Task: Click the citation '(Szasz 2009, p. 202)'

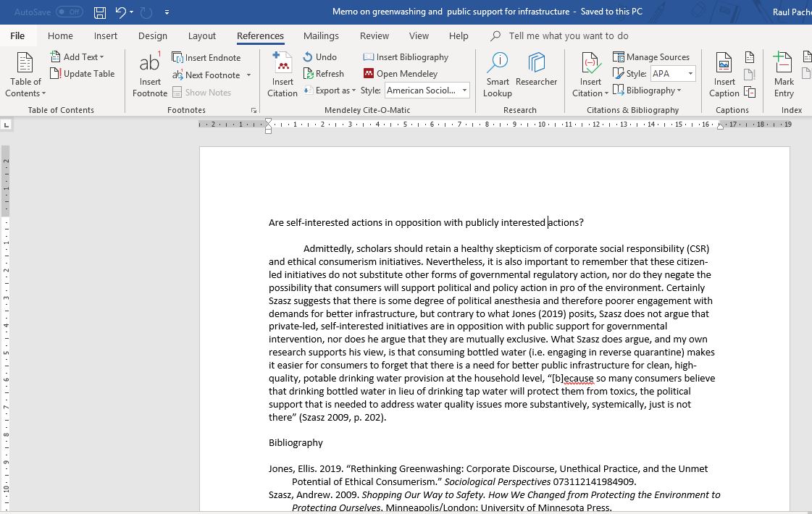Action: click(342, 417)
